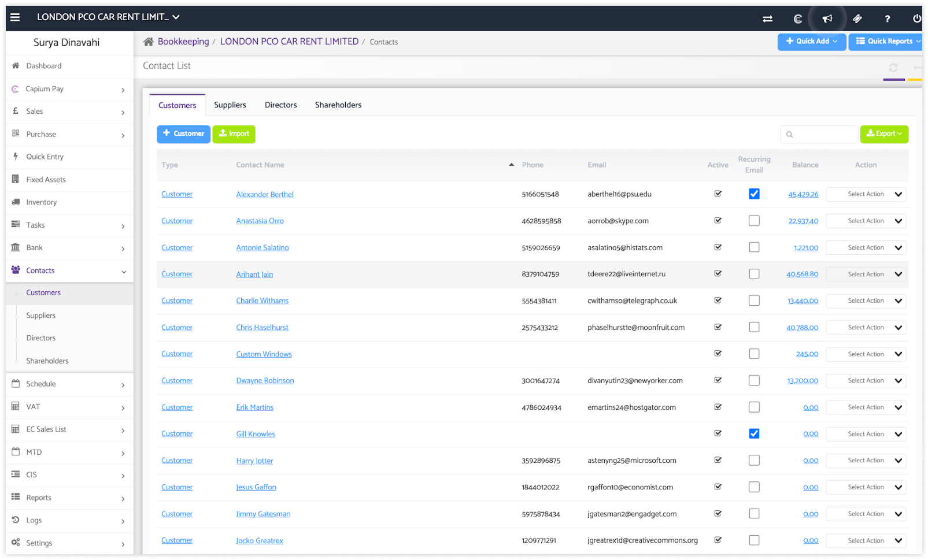Open the help question mark icon

[888, 18]
